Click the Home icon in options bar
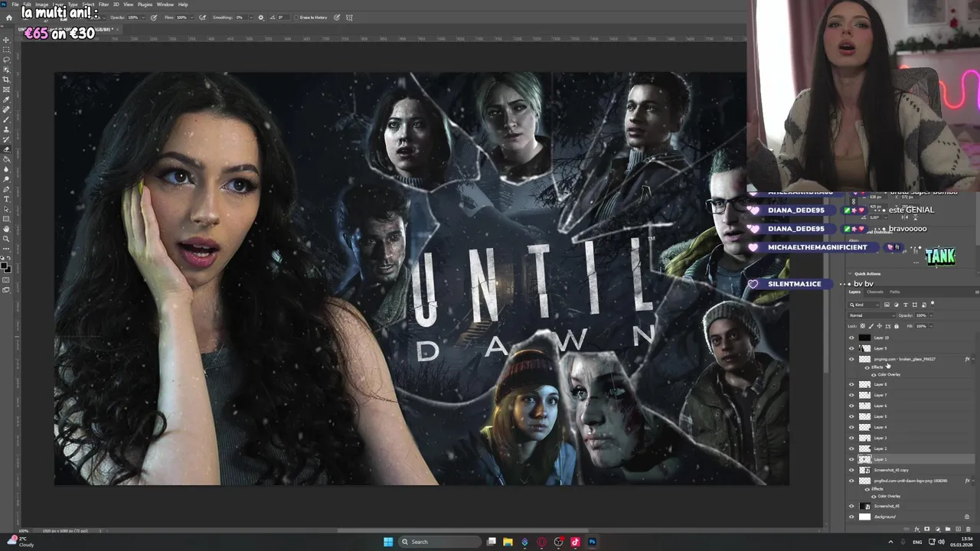Image resolution: width=980 pixels, height=551 pixels. click(x=8, y=17)
